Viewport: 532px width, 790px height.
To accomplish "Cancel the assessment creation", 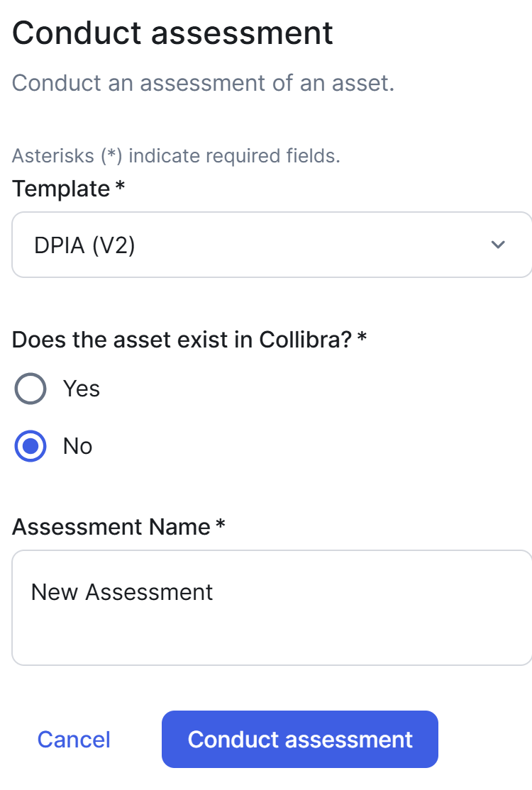I will pos(74,739).
